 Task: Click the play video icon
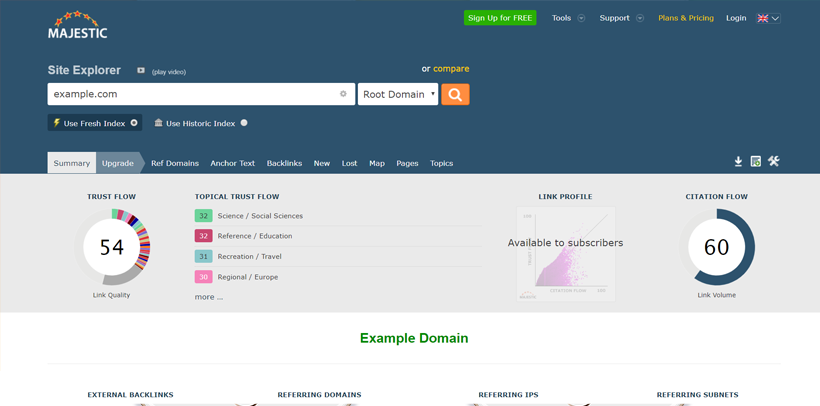[x=141, y=70]
